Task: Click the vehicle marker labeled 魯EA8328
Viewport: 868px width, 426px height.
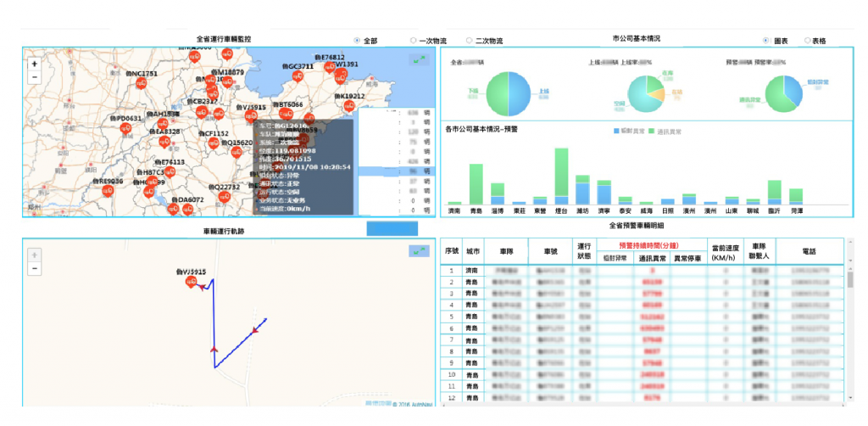Action: coord(164,141)
